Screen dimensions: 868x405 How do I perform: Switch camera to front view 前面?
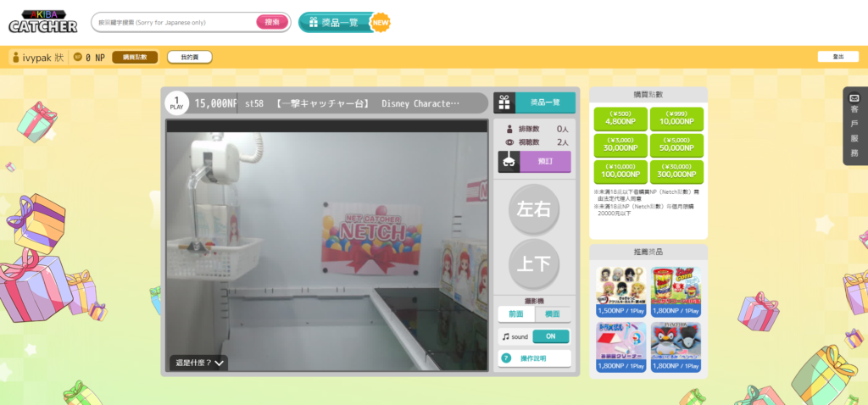coord(516,313)
